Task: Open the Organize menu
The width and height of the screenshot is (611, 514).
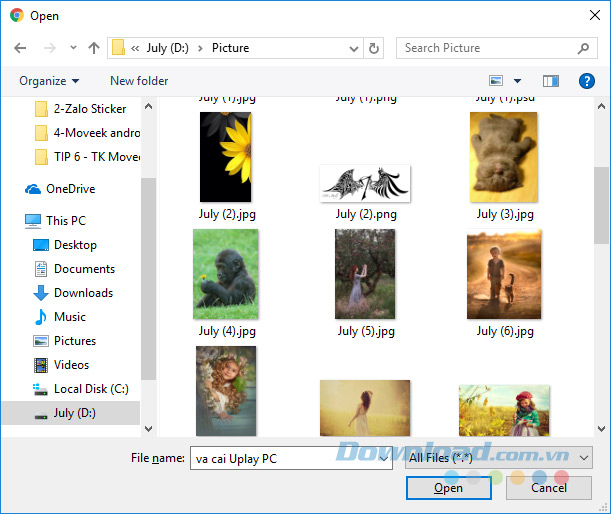Action: (49, 81)
